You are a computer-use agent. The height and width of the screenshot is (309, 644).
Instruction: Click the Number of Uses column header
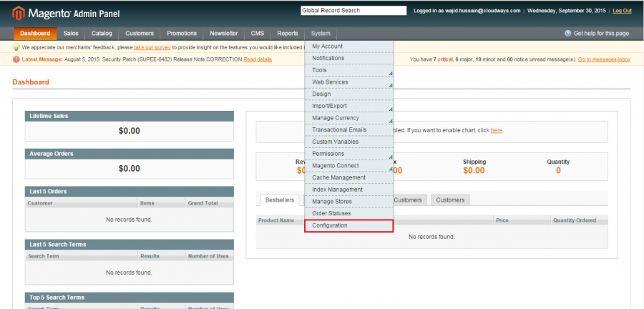pyautogui.click(x=208, y=256)
